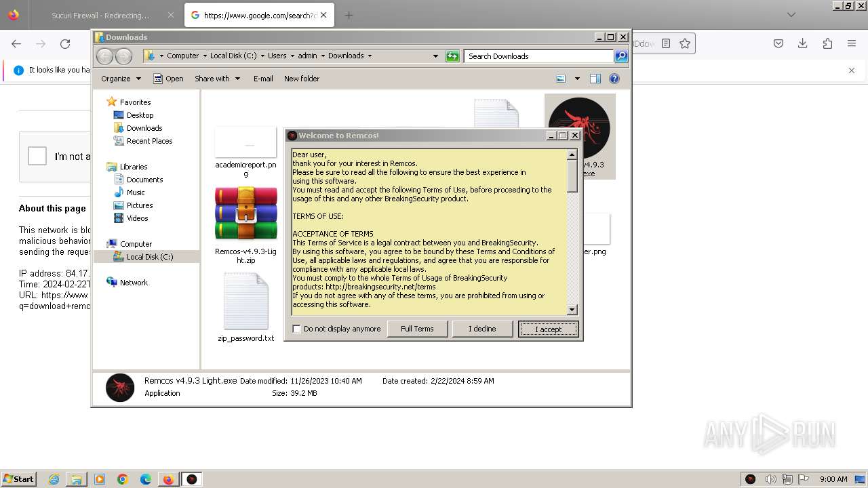This screenshot has width=868, height=488.
Task: Select Favorites in navigation pane
Action: pos(135,102)
